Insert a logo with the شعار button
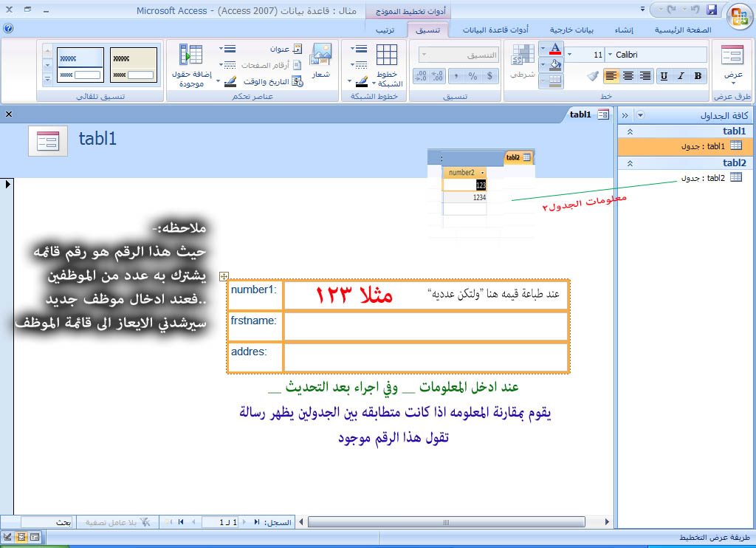This screenshot has width=756, height=548. click(x=320, y=61)
